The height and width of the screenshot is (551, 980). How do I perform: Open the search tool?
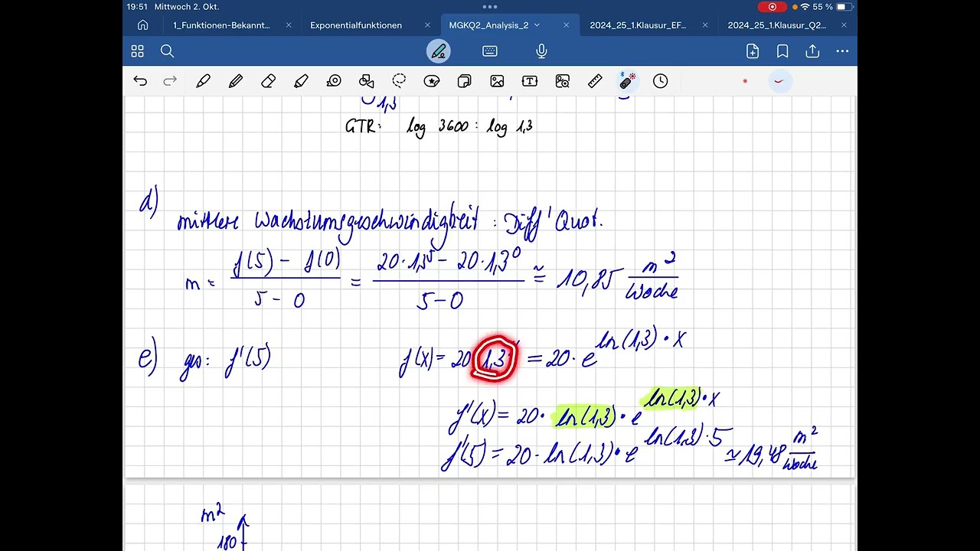168,51
